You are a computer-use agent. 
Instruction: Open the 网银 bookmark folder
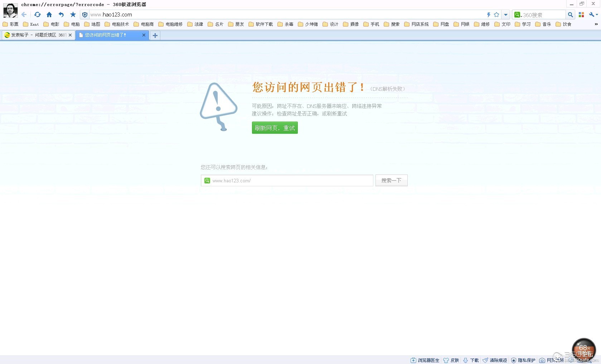tap(461, 24)
